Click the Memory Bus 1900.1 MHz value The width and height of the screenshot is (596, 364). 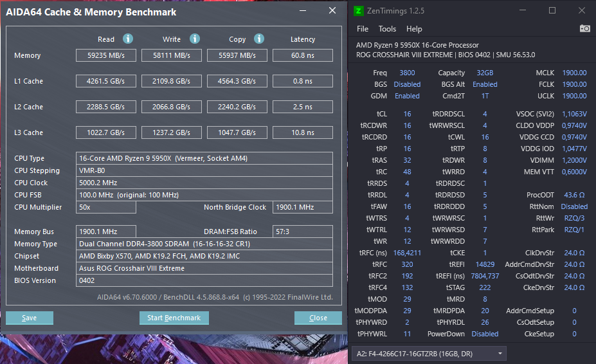[x=106, y=232]
